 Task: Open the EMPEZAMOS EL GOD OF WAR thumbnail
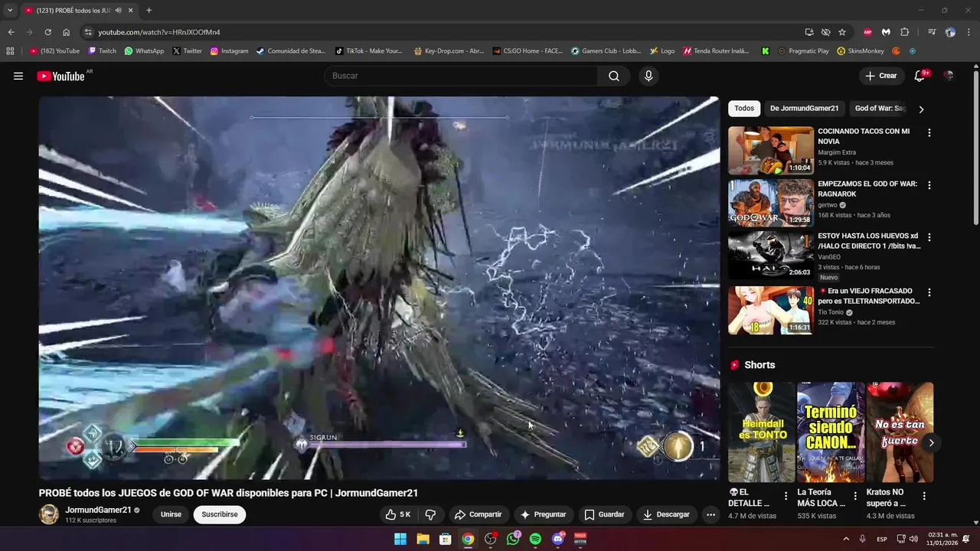(771, 203)
